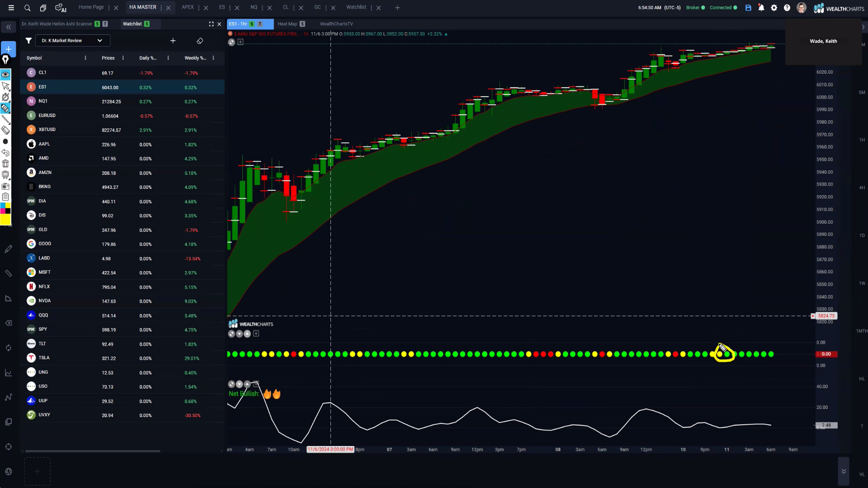Hide the dots indicator panel icon
Viewport: 868px width, 488px height.
[231, 334]
